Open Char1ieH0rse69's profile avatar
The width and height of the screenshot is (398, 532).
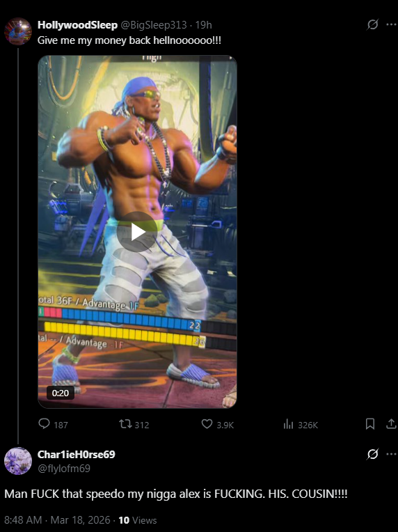(x=18, y=461)
